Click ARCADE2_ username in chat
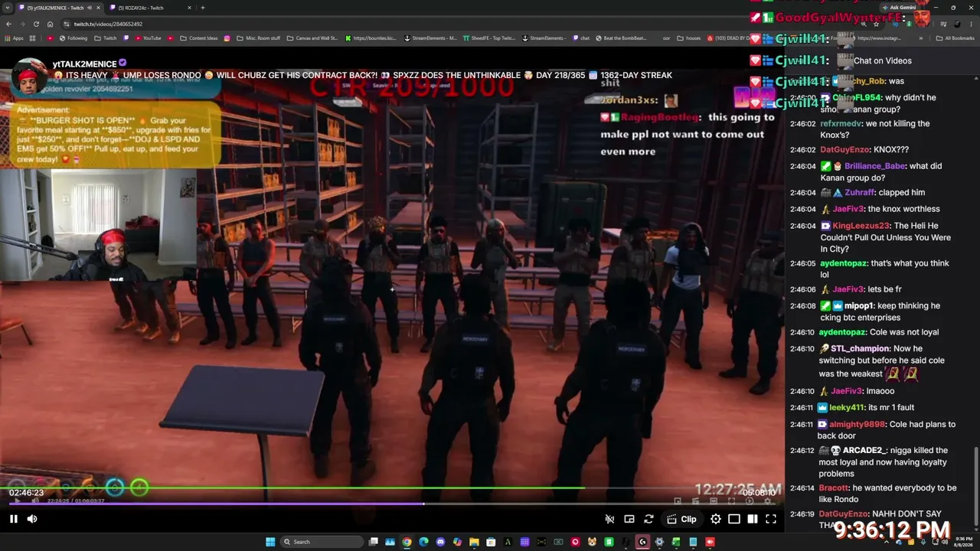The height and width of the screenshot is (551, 980). click(863, 451)
